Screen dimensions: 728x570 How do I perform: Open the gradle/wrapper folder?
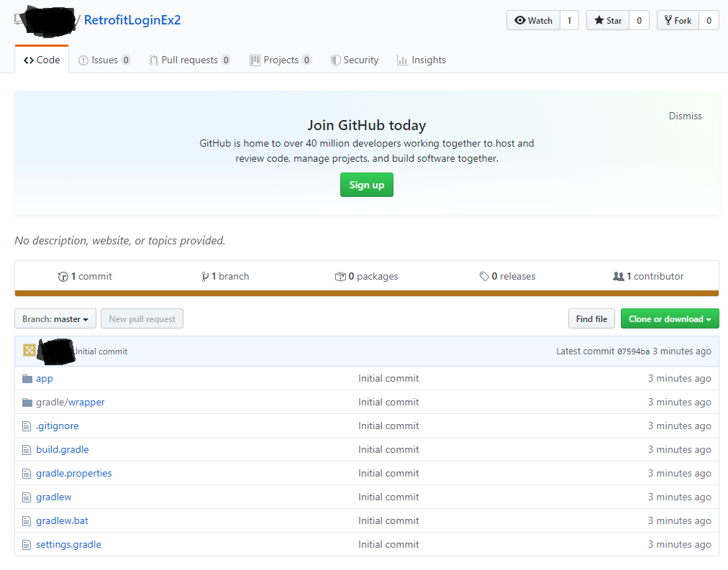point(70,402)
